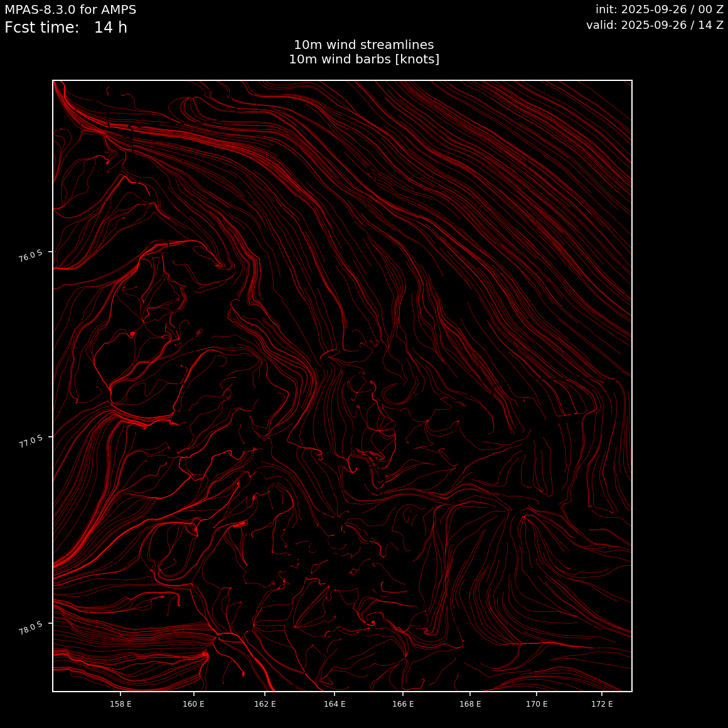The height and width of the screenshot is (728, 728).
Task: Click inside the red streamline map plot
Action: (x=342, y=386)
